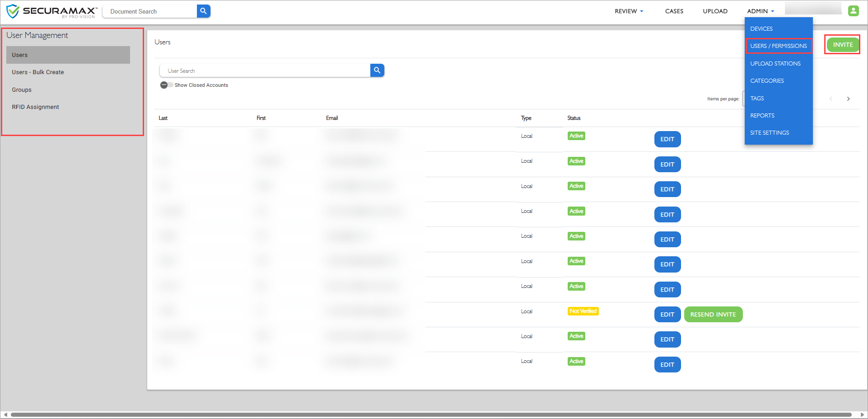Screen dimensions: 868x419
Task: Click CASES in the top navigation
Action: 674,11
